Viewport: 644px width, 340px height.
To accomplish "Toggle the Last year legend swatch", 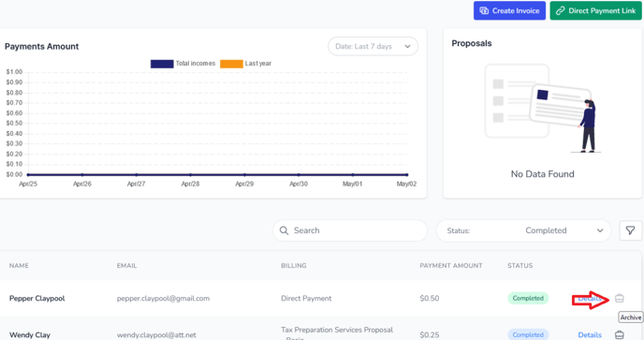I will pos(231,64).
